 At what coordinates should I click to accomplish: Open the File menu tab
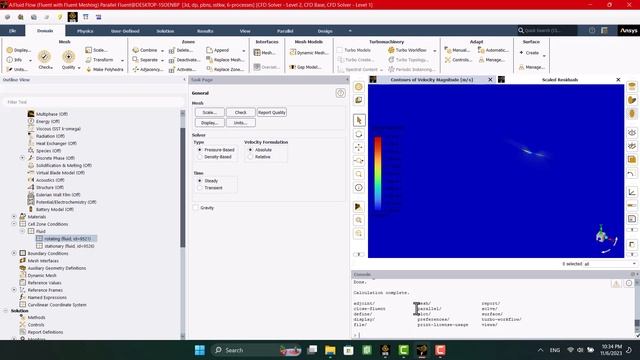pyautogui.click(x=12, y=31)
